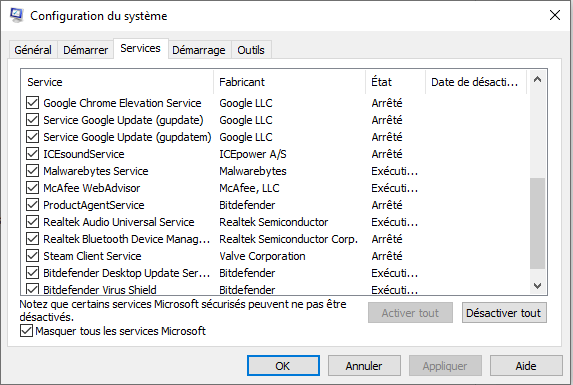Sort by the État column header

pyautogui.click(x=396, y=82)
